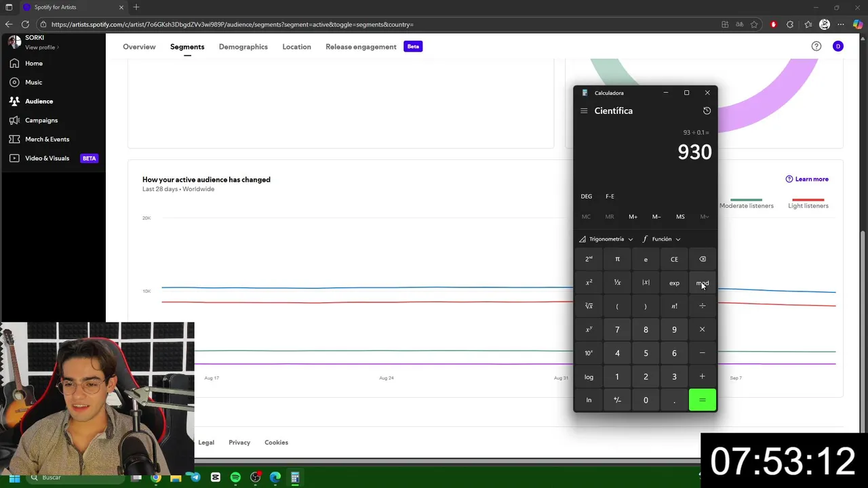Open calculator history clock icon
Screen dimensions: 868x488
[707, 110]
